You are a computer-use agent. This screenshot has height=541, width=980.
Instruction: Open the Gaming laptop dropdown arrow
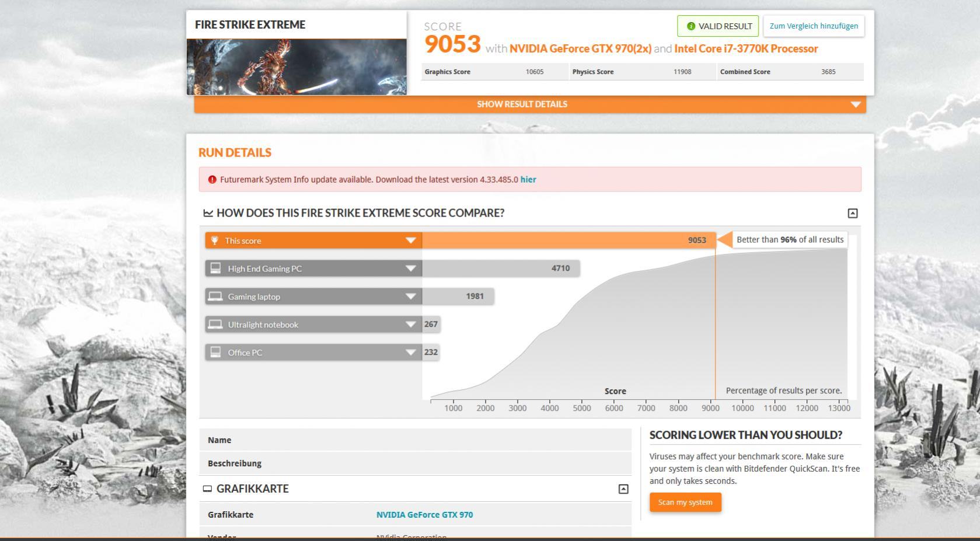[410, 296]
